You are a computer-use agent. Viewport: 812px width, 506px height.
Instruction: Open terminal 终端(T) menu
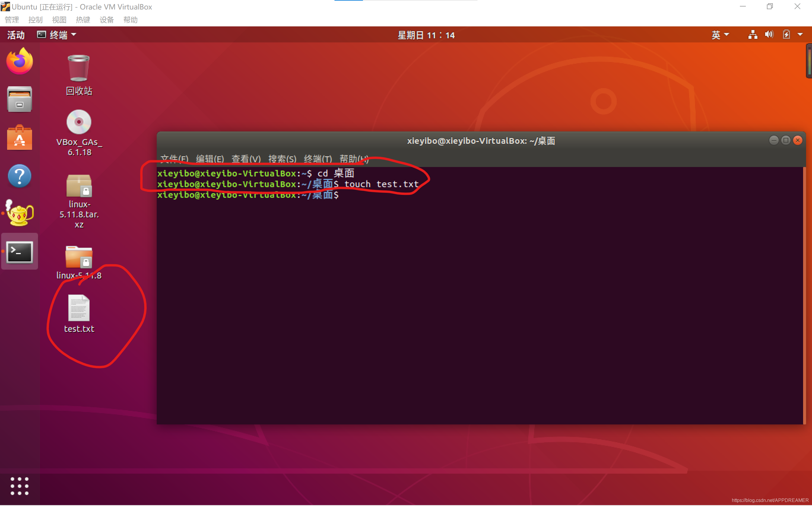pyautogui.click(x=318, y=159)
